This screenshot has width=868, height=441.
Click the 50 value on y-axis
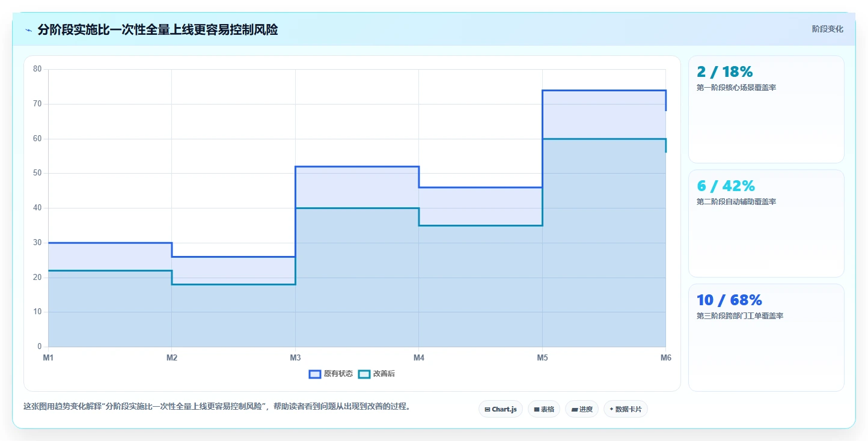click(37, 173)
